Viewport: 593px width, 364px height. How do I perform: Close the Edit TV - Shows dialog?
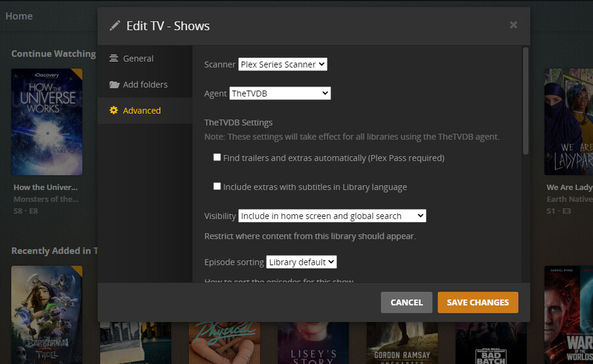tap(513, 25)
